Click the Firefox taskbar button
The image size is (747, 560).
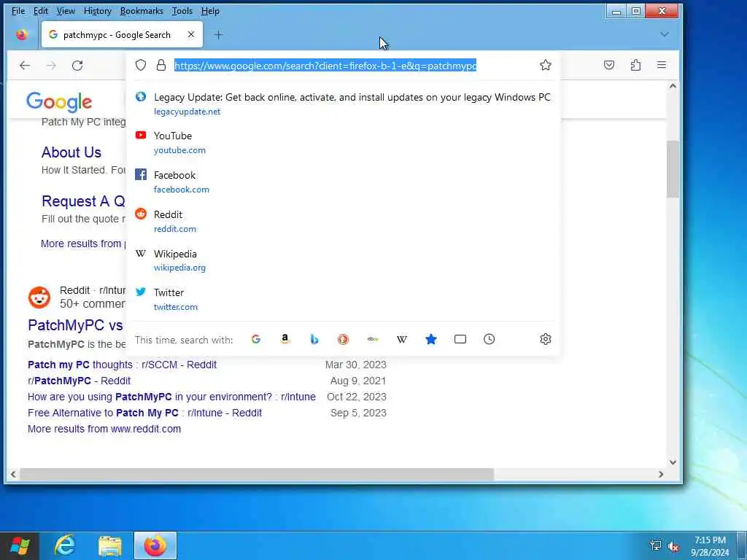pos(155,545)
